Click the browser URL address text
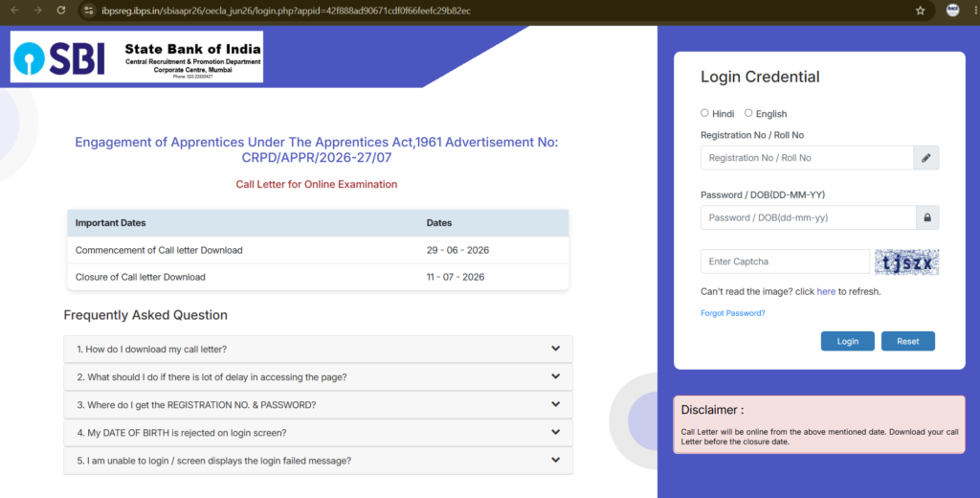This screenshot has width=980, height=498. click(x=286, y=11)
